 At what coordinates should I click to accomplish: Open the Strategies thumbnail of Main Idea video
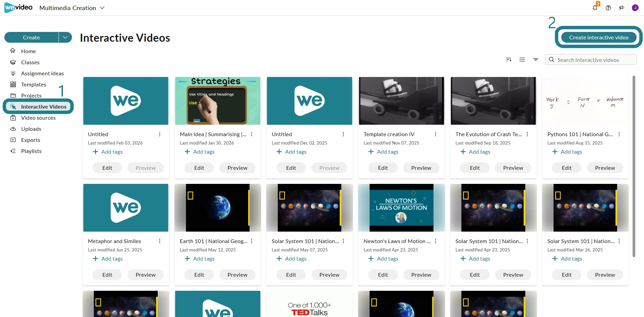218,101
